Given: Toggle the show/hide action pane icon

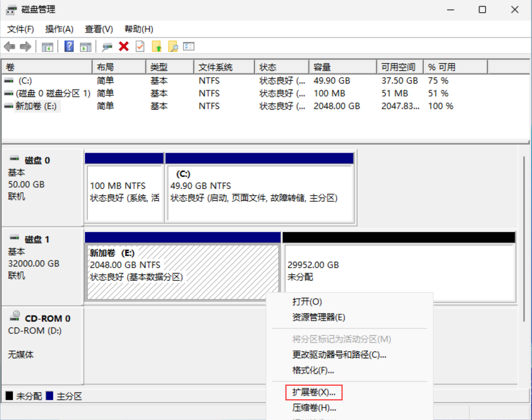Looking at the screenshot, I should pyautogui.click(x=86, y=47).
